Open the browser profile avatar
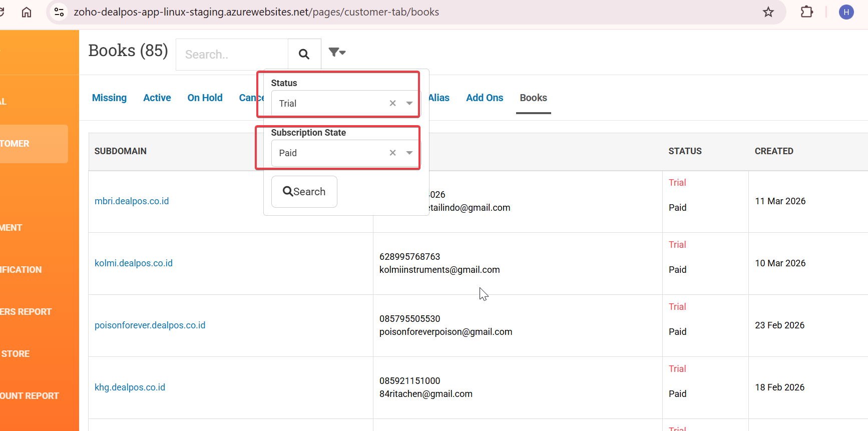Screen dimensions: 868x431 pyautogui.click(x=846, y=12)
